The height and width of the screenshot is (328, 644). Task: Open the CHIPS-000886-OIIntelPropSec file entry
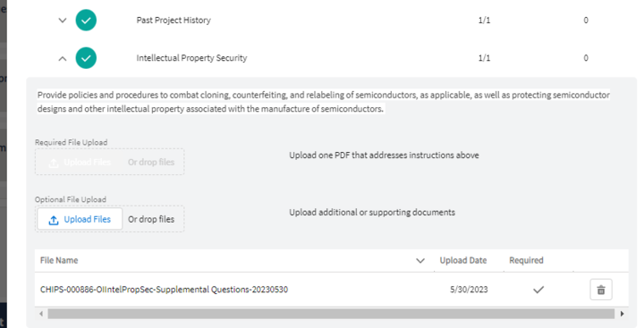point(164,290)
